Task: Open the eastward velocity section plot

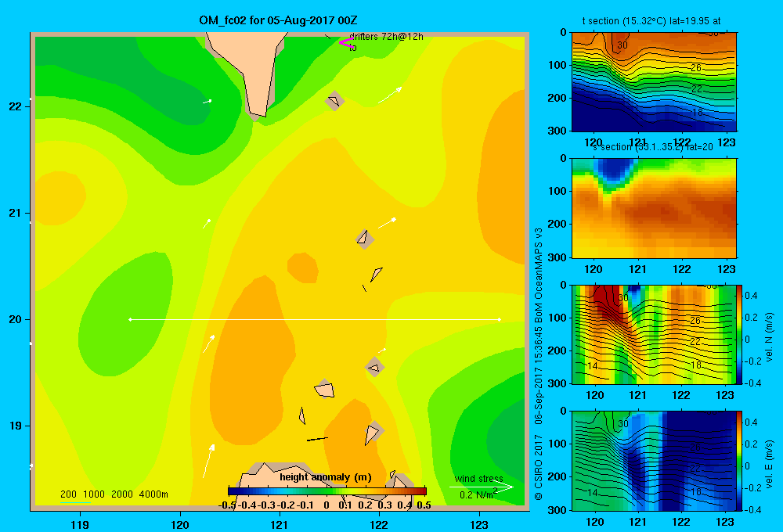Action: click(x=654, y=461)
